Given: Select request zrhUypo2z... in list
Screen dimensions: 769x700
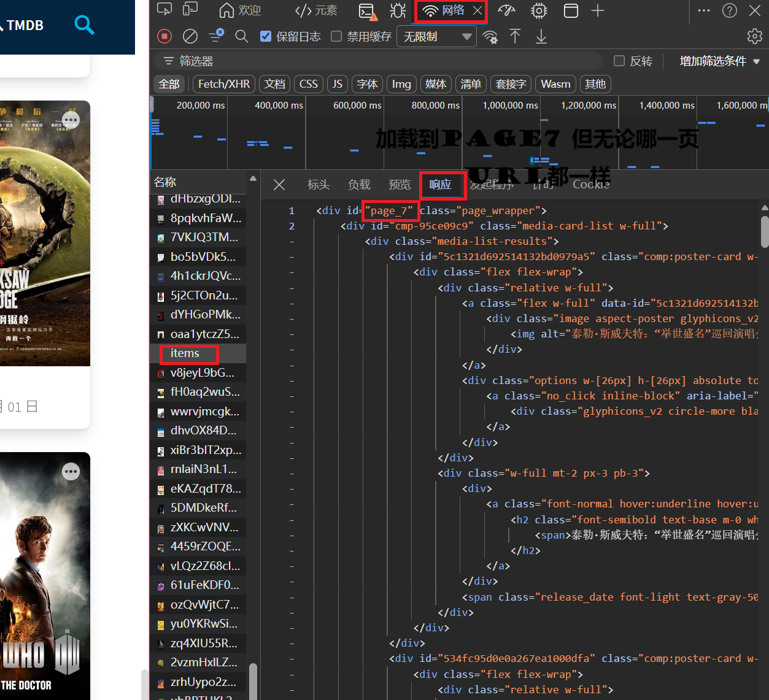Looking at the screenshot, I should tap(198, 682).
